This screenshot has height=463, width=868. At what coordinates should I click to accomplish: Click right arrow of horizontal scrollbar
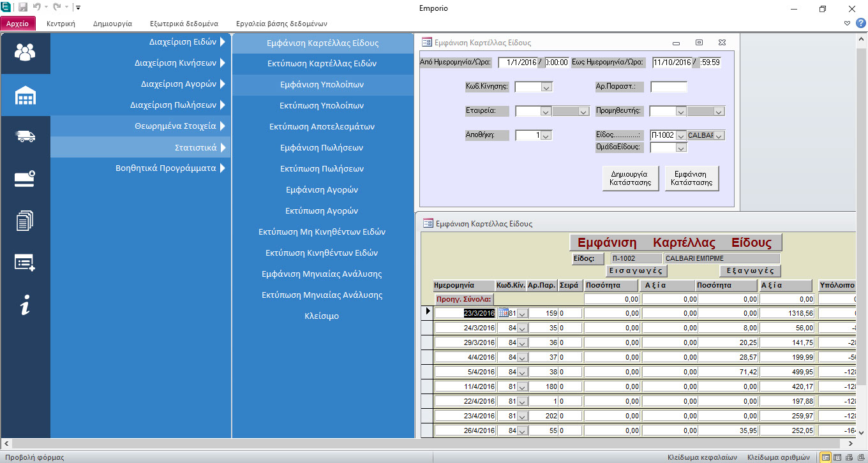click(851, 443)
